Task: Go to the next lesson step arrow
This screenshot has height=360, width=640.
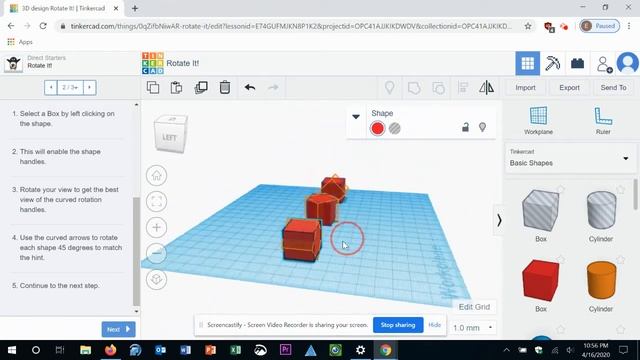Action: (x=89, y=87)
